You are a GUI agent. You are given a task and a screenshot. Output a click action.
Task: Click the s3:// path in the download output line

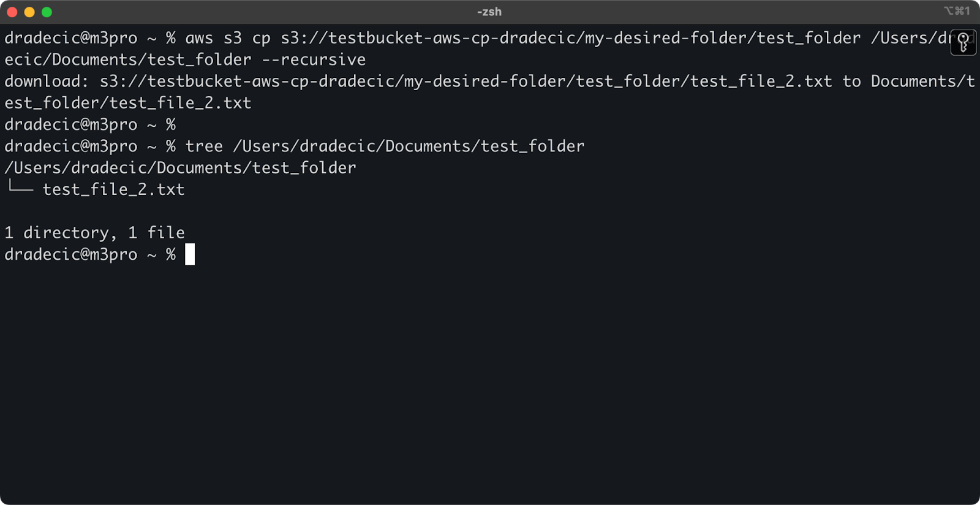coord(466,82)
